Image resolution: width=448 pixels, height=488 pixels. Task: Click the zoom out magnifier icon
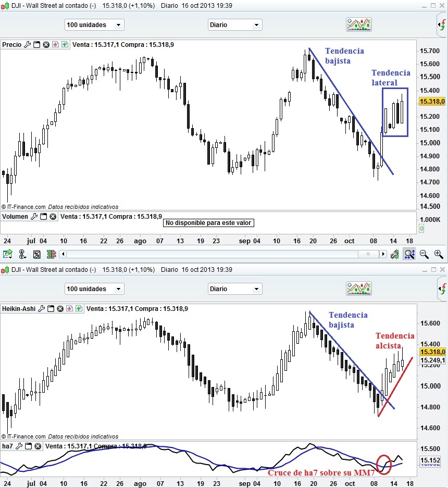click(424, 254)
